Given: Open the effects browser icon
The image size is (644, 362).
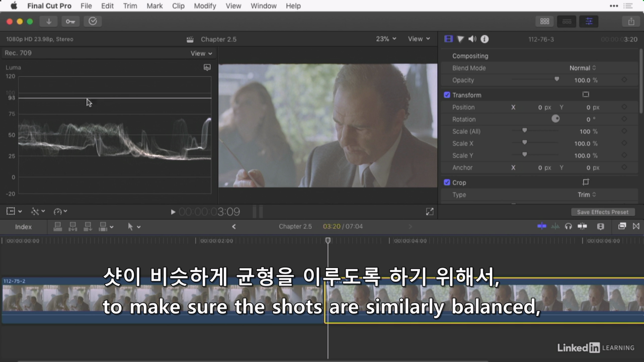Looking at the screenshot, I should 622,226.
